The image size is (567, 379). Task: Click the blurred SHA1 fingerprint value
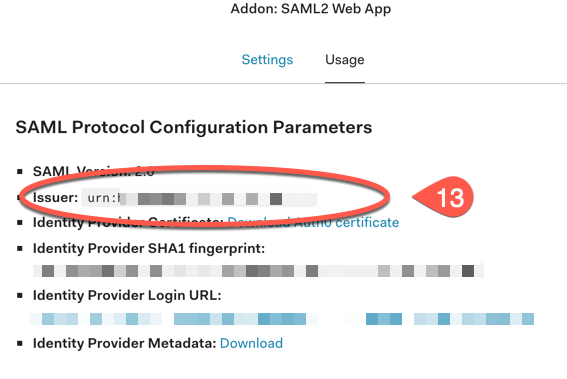click(258, 271)
